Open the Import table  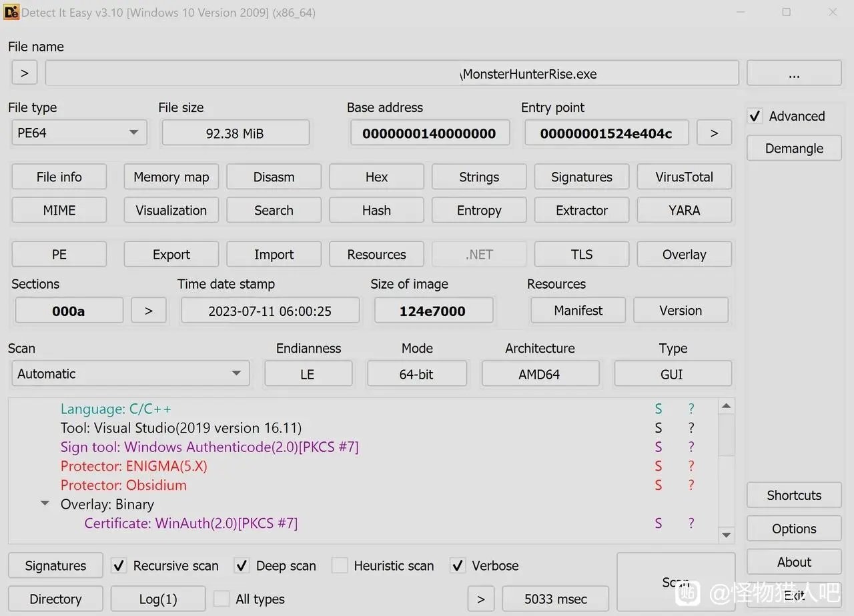point(274,254)
